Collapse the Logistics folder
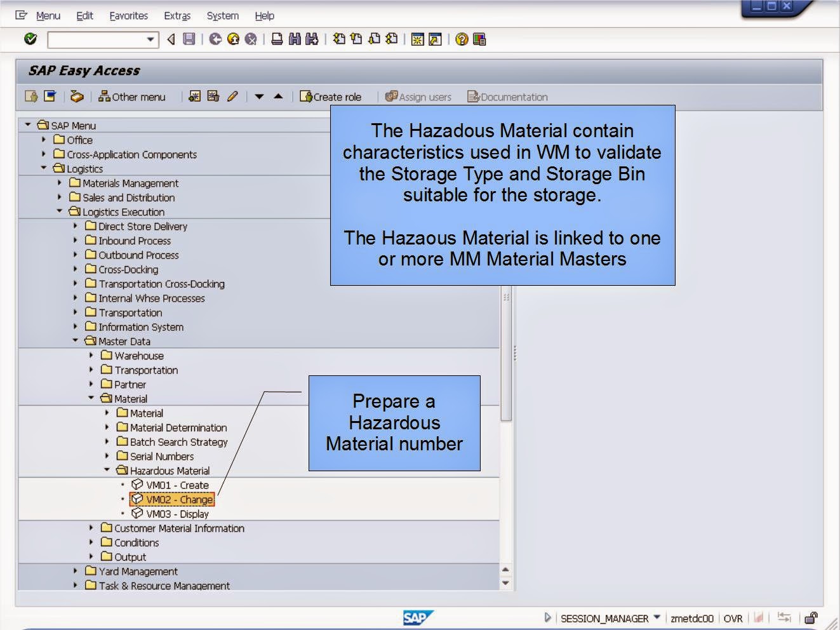This screenshot has height=630, width=840. [x=44, y=168]
